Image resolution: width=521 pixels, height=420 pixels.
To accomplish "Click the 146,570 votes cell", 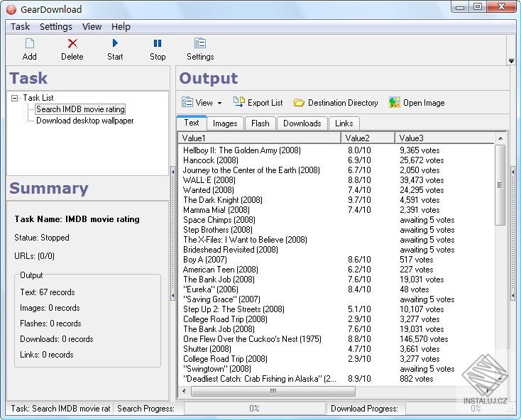I will coord(424,339).
